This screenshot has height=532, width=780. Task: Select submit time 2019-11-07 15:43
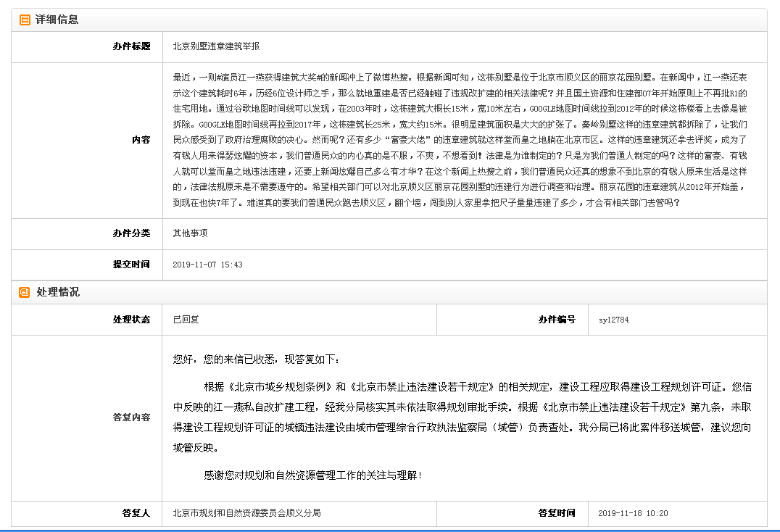[207, 265]
